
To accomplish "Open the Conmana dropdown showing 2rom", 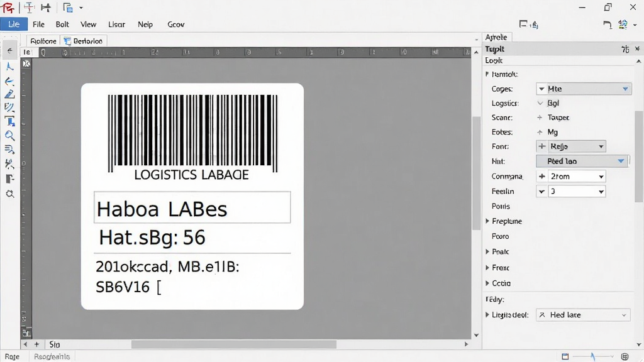I will click(577, 177).
